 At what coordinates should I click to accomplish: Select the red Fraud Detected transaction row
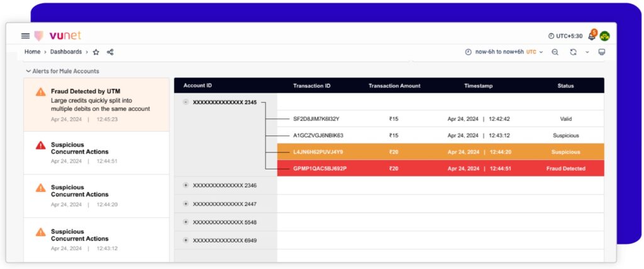(440, 168)
